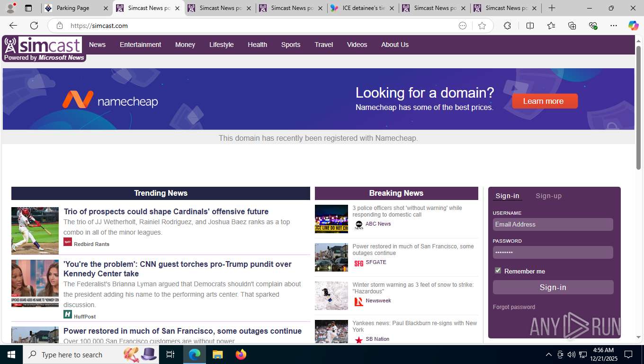The height and width of the screenshot is (364, 644).
Task: Click the Learn more Namecheap button
Action: tap(545, 101)
